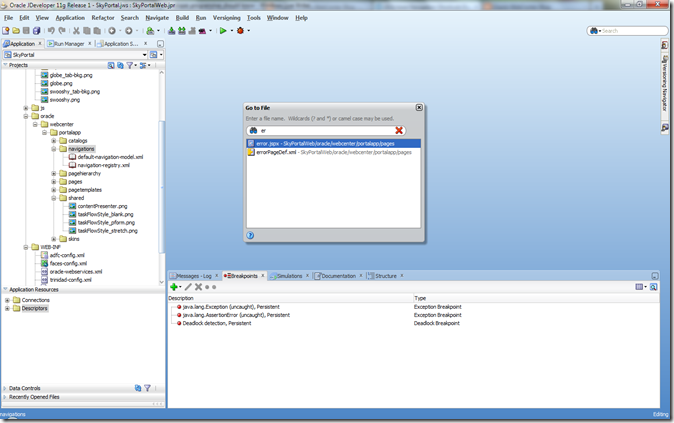The width and height of the screenshot is (674, 423).
Task: Collapse the navigations folder node
Action: [x=54, y=149]
